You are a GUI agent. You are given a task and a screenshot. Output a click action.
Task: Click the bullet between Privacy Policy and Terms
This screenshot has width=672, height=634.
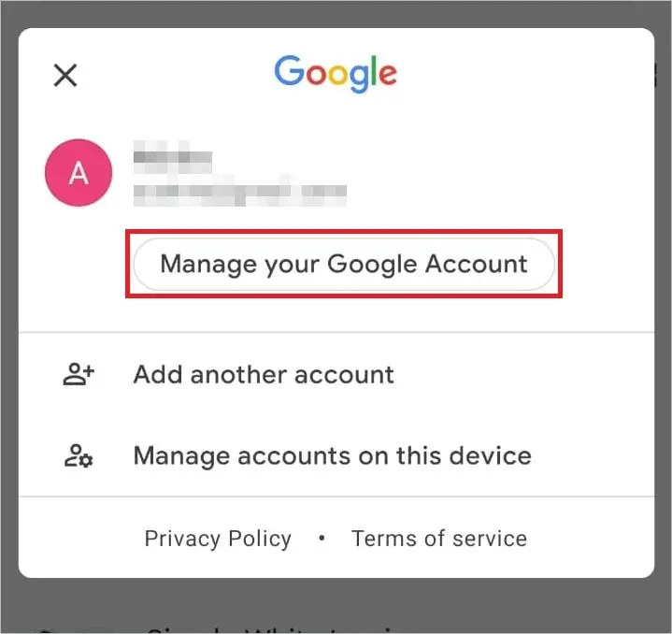click(x=322, y=538)
